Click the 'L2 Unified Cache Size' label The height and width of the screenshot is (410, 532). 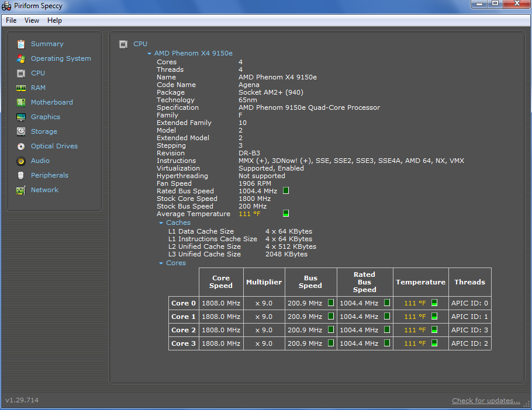[205, 246]
